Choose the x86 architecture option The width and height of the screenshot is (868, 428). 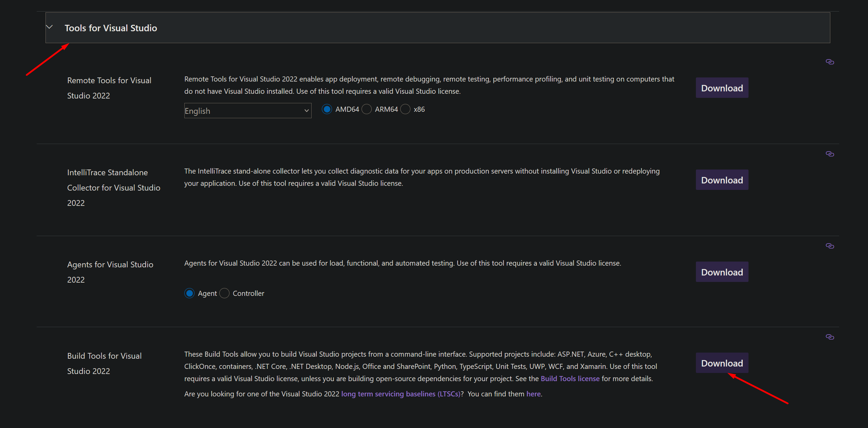[x=405, y=109]
